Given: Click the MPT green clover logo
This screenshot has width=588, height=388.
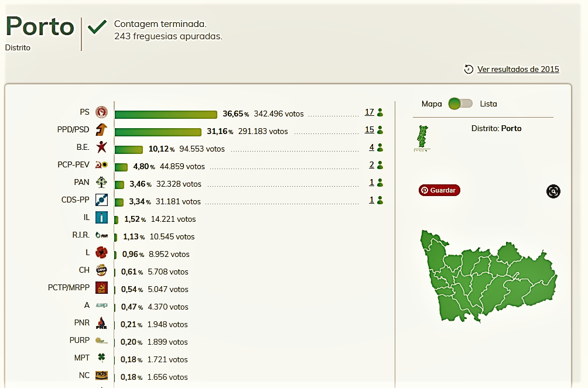Looking at the screenshot, I should point(101,358).
